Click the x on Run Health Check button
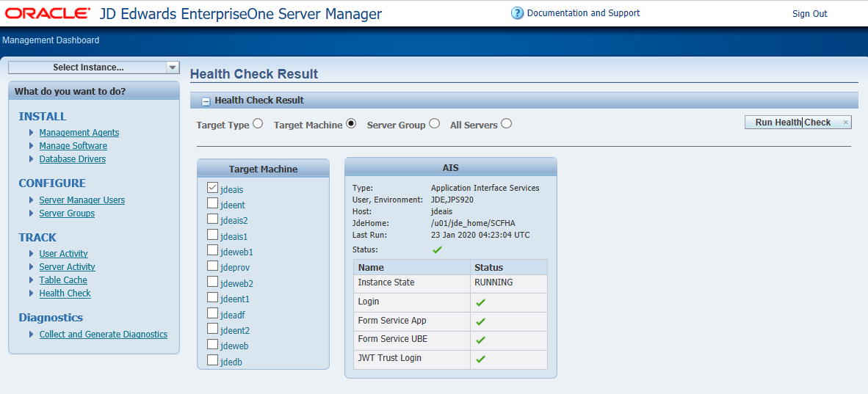Screen dimensions: 868x394 (x=845, y=123)
